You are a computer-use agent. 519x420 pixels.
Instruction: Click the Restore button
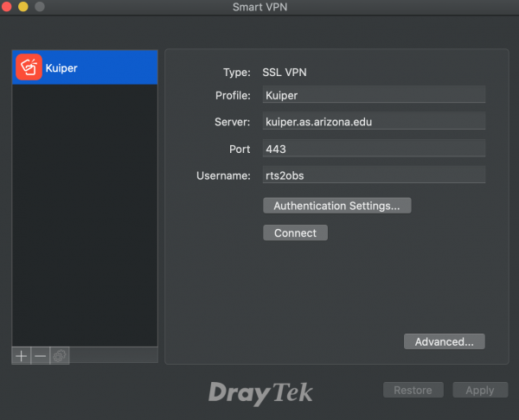(413, 390)
